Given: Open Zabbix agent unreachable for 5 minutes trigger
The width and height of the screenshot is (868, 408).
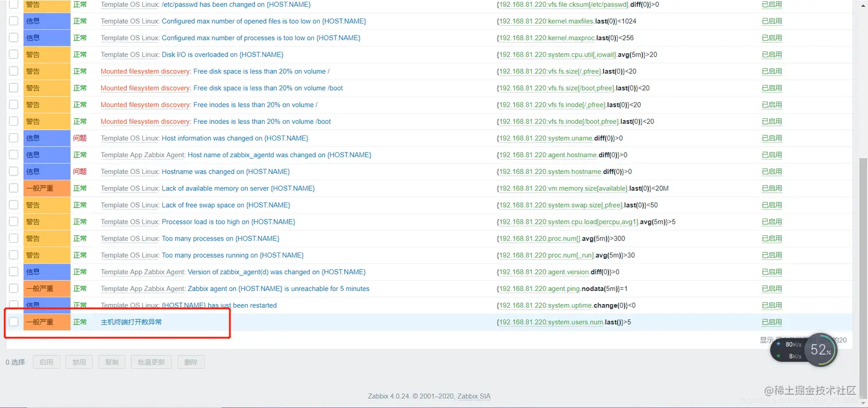Looking at the screenshot, I should pos(278,289).
